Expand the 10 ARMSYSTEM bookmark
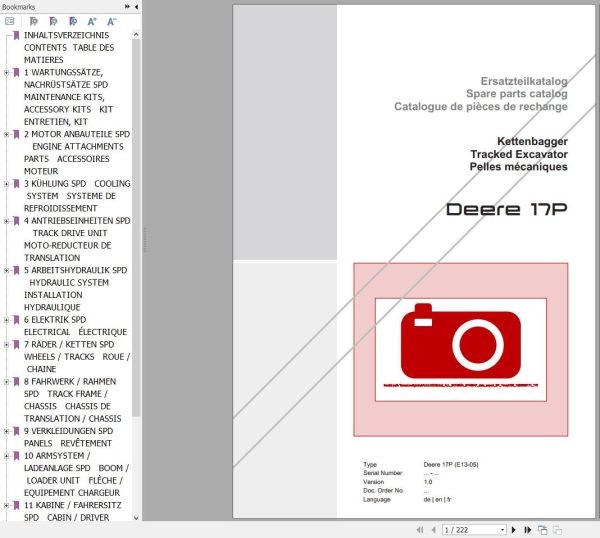The image size is (600, 538). pyautogui.click(x=6, y=456)
